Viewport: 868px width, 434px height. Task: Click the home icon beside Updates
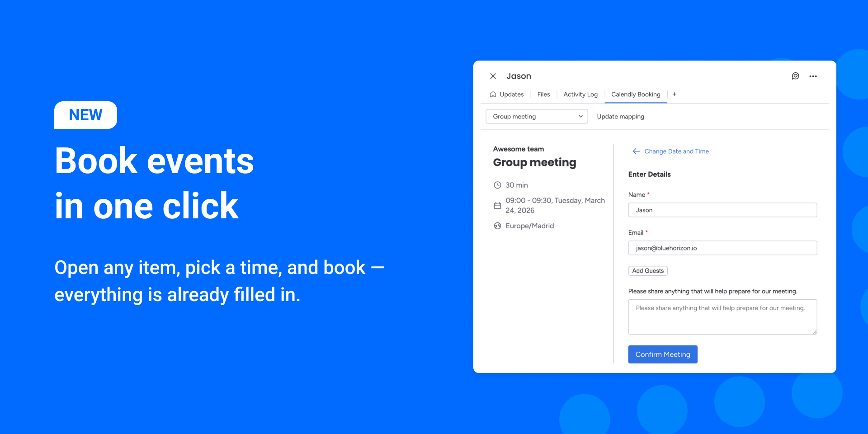point(493,94)
